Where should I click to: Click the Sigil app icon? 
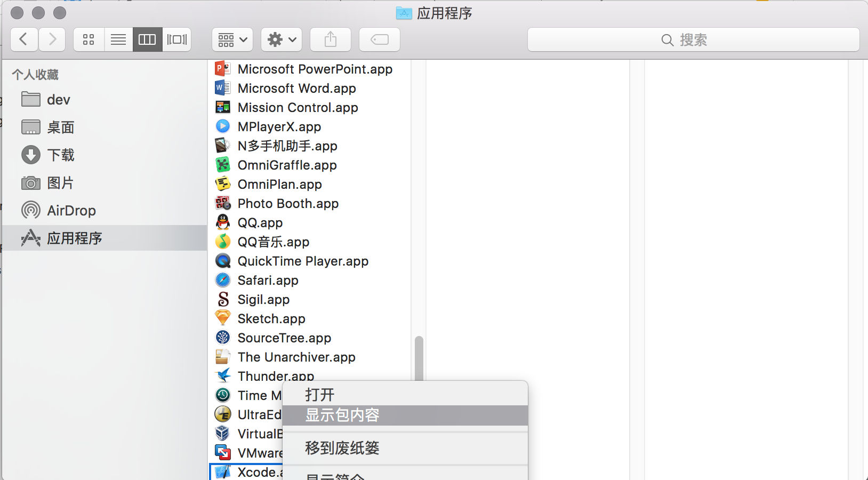tap(222, 299)
